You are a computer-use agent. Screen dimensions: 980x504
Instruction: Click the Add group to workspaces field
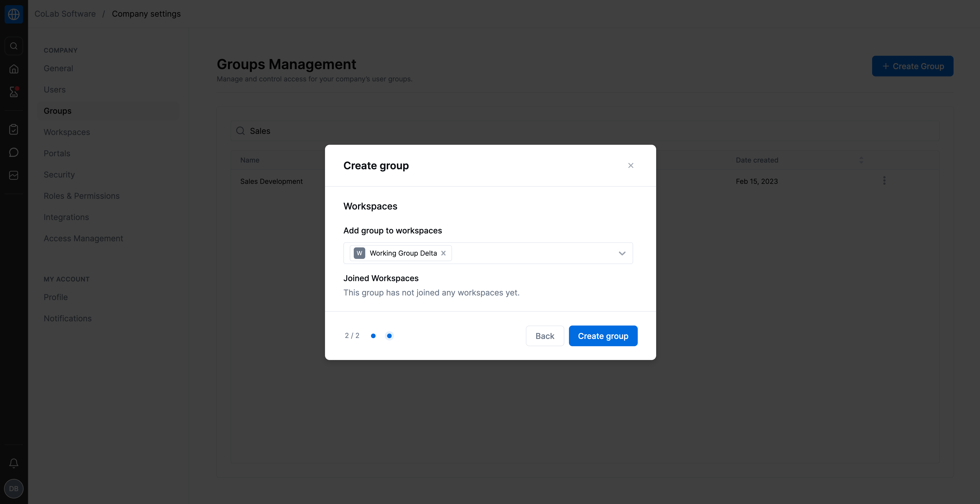[488, 253]
